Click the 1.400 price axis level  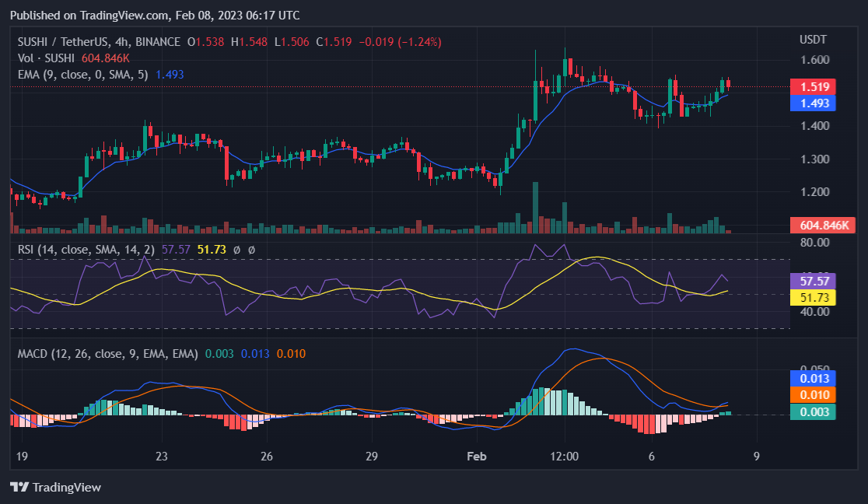(815, 126)
